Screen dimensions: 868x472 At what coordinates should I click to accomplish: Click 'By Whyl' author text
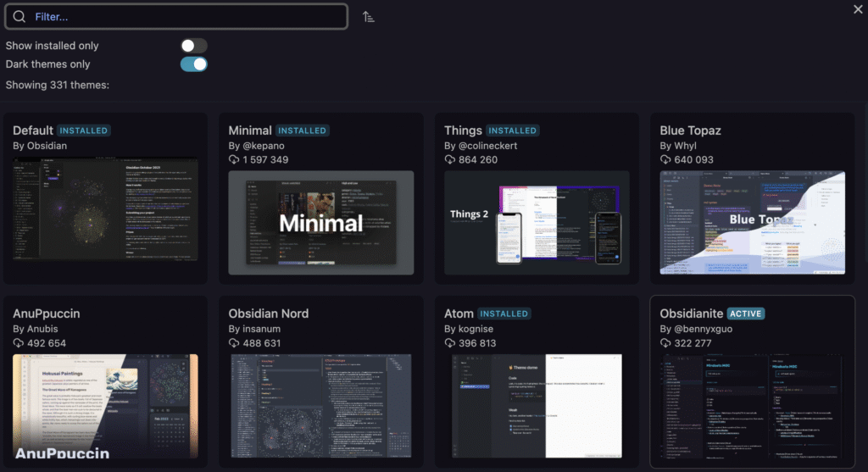pyautogui.click(x=678, y=146)
